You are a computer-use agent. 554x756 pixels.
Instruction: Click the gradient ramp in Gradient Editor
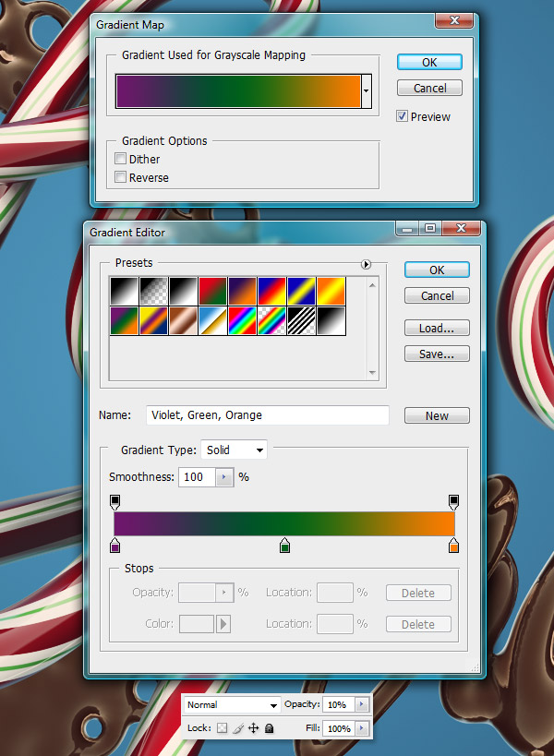coord(284,523)
